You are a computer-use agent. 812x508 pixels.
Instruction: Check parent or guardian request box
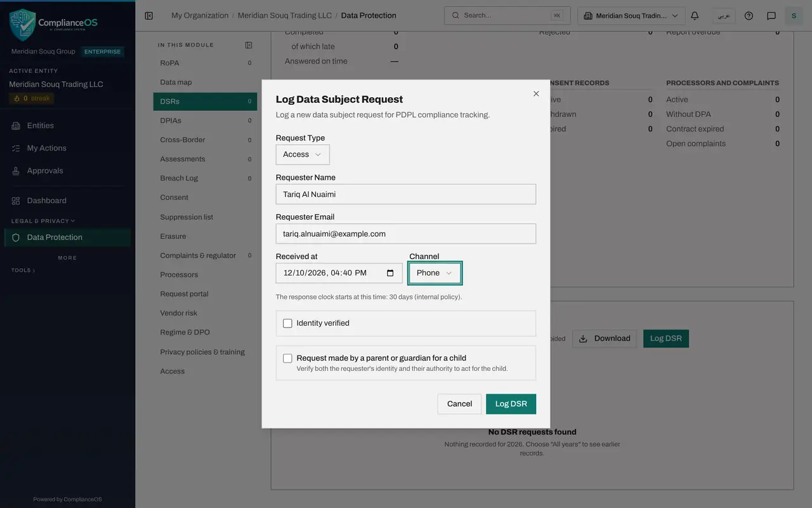(287, 358)
